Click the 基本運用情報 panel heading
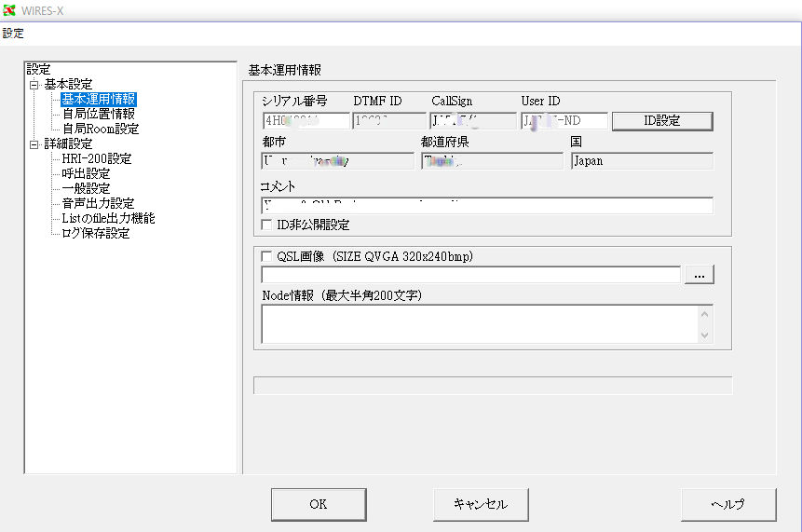 (284, 70)
